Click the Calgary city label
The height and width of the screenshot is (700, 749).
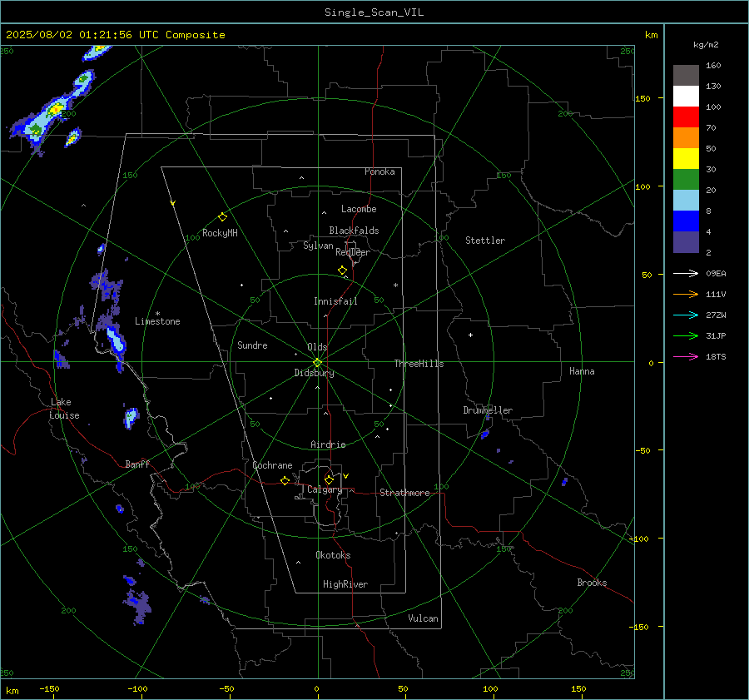coord(325,489)
